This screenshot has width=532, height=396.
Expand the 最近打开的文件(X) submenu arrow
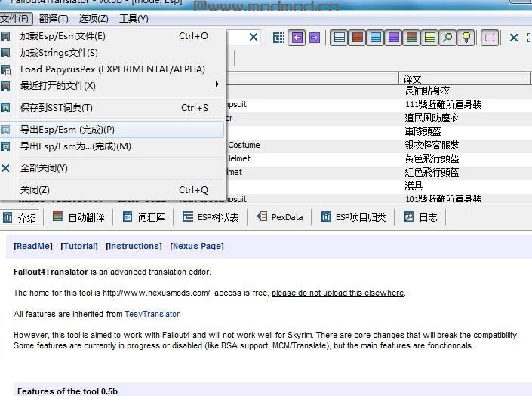coord(217,84)
